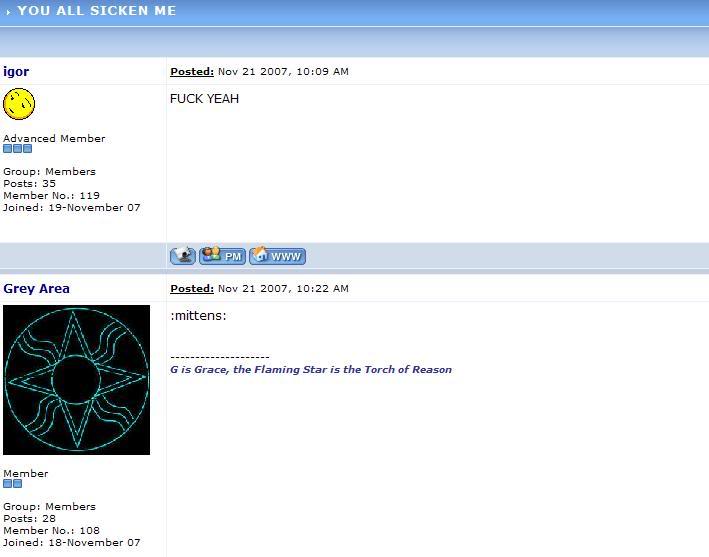Click 'Member No.: 119' text

[x=51, y=196]
